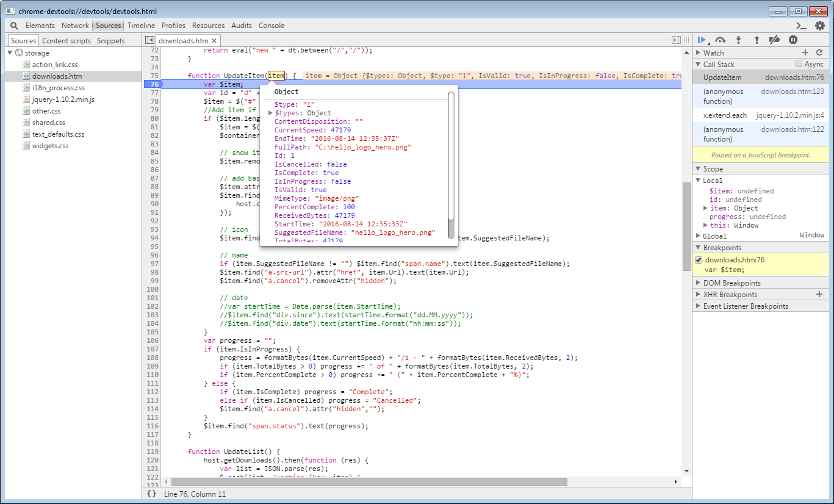Step into next function call
Screen dimensions: 834x504
[738, 40]
